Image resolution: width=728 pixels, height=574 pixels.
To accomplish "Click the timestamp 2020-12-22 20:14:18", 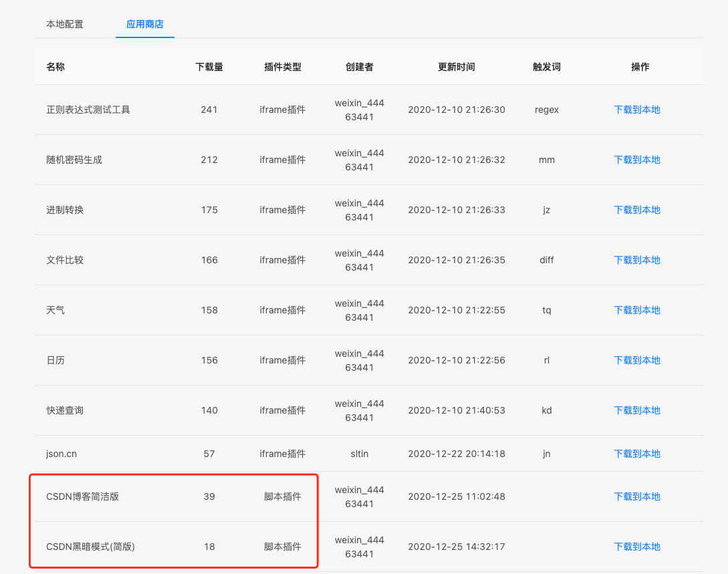I will pos(457,453).
